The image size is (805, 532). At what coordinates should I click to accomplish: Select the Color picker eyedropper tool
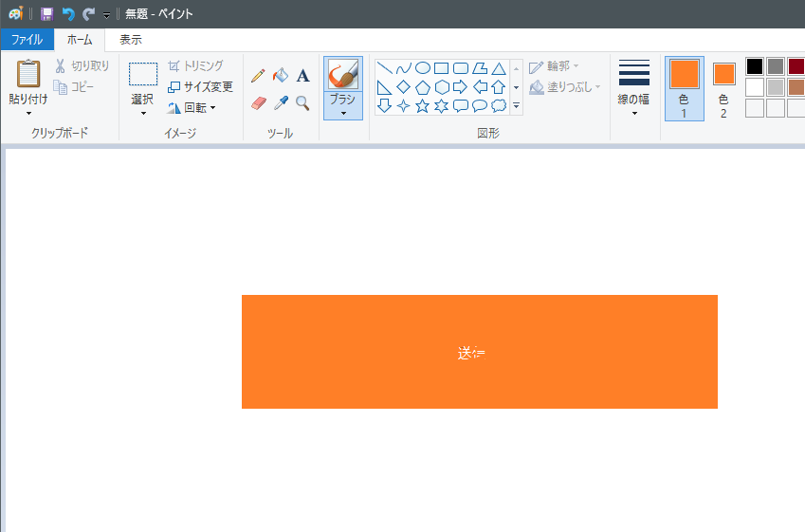(281, 103)
